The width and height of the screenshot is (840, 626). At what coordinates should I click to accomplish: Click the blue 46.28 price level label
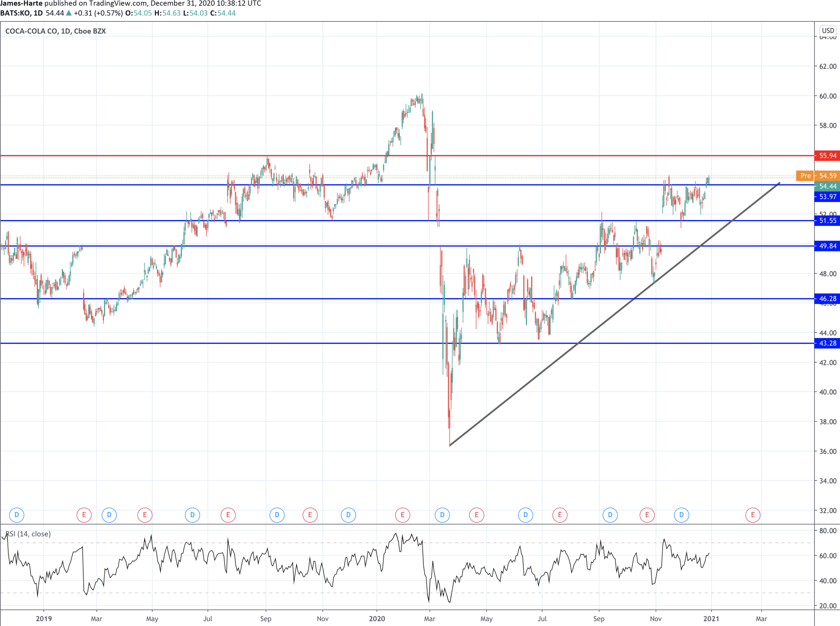(x=828, y=299)
